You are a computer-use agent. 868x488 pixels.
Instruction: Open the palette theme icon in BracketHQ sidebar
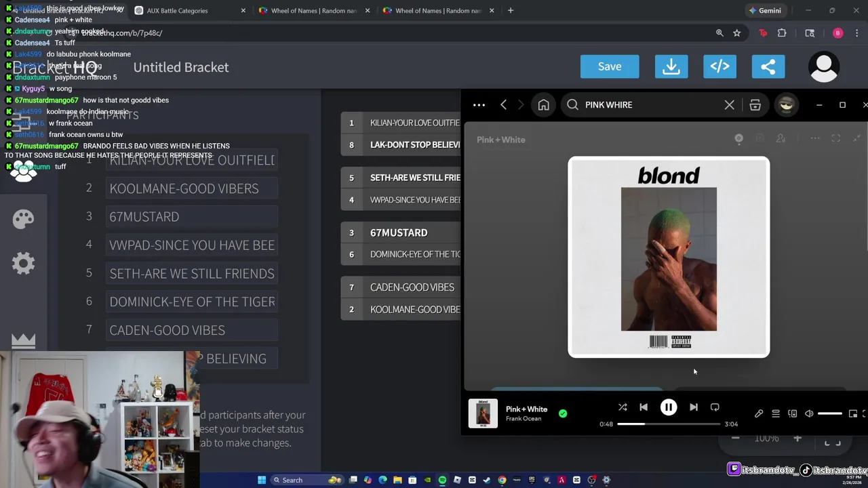(x=23, y=219)
